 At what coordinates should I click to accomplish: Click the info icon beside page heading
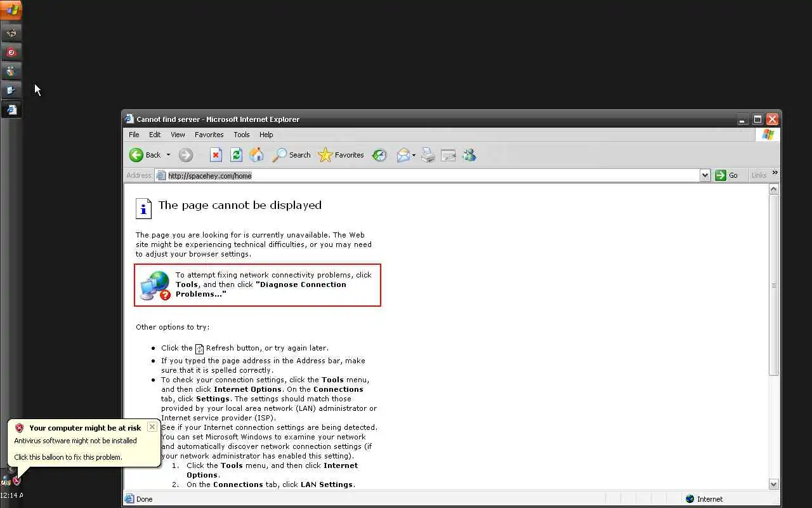[143, 208]
